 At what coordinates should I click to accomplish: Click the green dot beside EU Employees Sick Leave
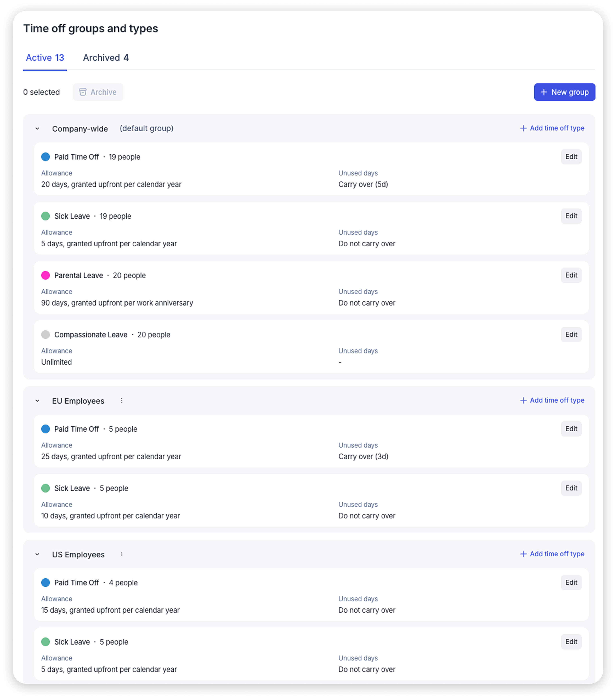[45, 488]
